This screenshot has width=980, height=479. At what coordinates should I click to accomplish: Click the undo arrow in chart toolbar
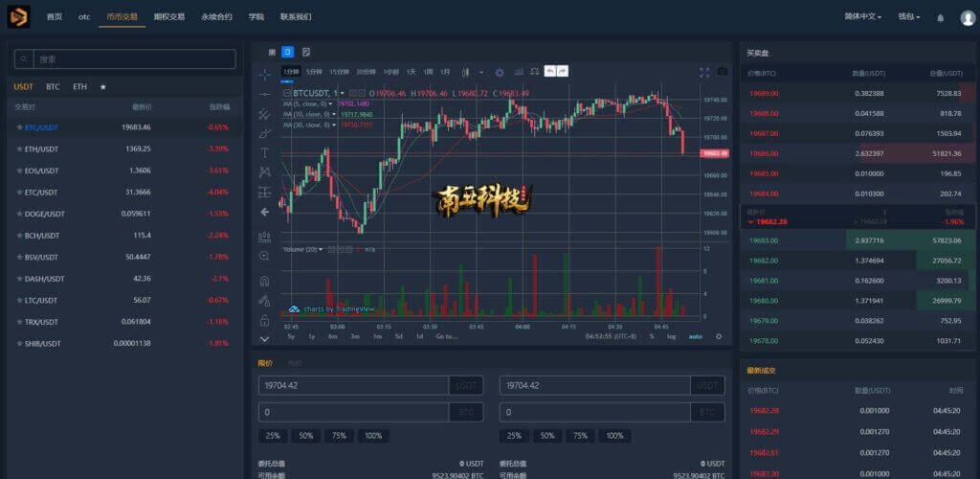pos(550,71)
